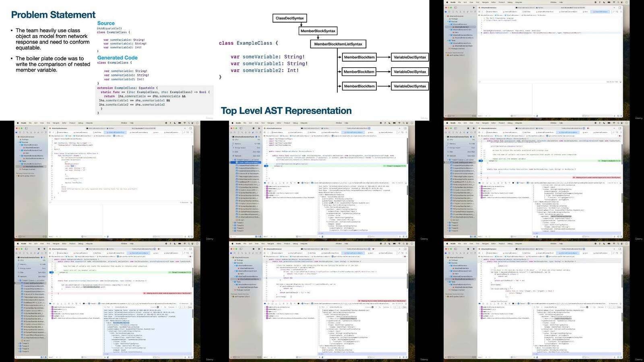Select Network gauge in the SwiftCompilerPlugin debug window

[x=246, y=156]
